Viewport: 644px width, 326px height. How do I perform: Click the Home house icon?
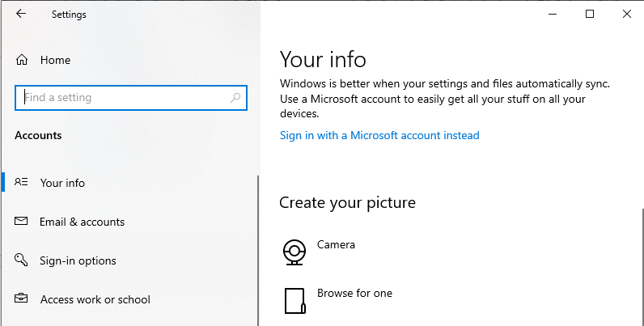point(22,60)
